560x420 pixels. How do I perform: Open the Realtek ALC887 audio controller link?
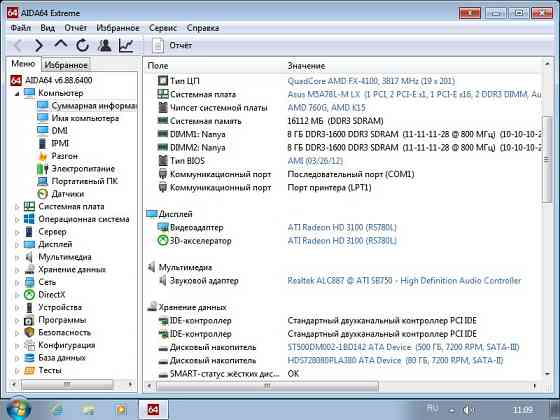pyautogui.click(x=404, y=281)
